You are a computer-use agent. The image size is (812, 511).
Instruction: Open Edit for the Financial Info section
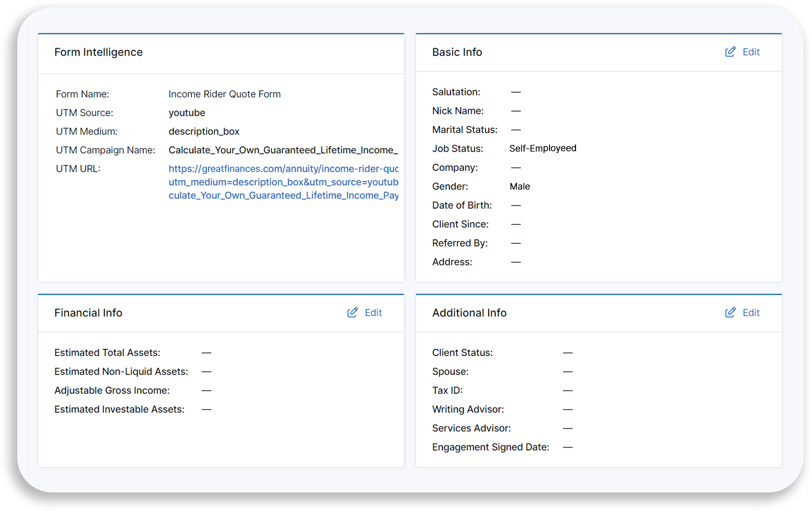pyautogui.click(x=373, y=312)
